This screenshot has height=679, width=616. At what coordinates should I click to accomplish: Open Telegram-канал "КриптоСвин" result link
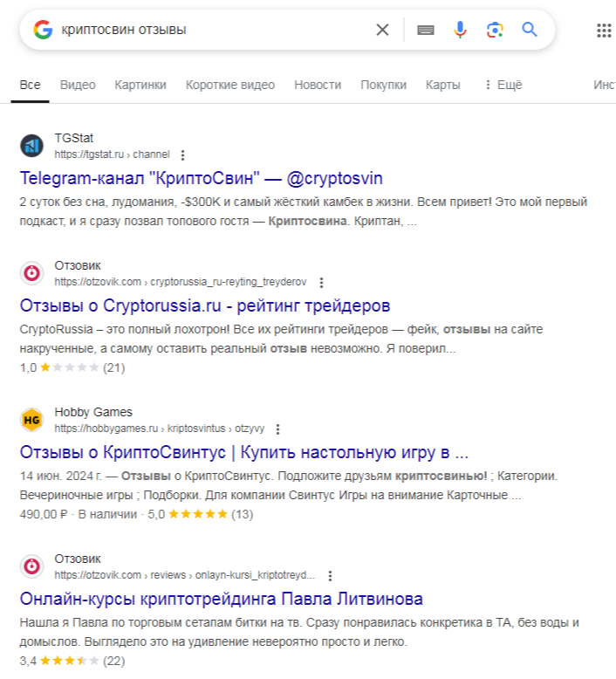click(201, 178)
